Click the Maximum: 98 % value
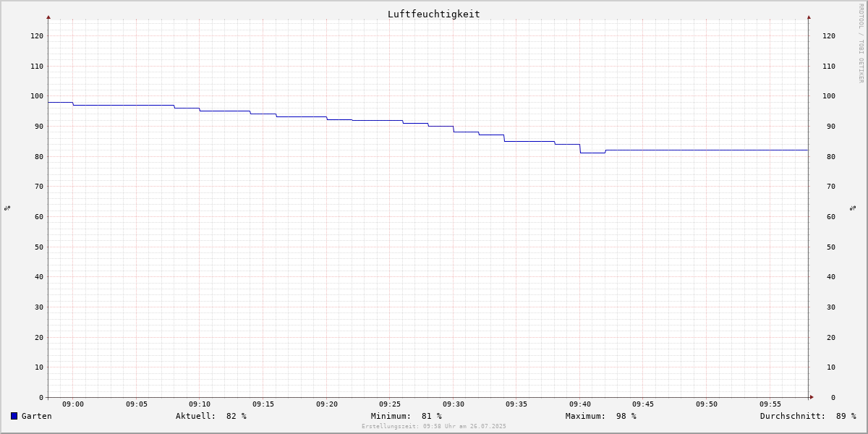Image resolution: width=868 pixels, height=434 pixels. [x=601, y=416]
